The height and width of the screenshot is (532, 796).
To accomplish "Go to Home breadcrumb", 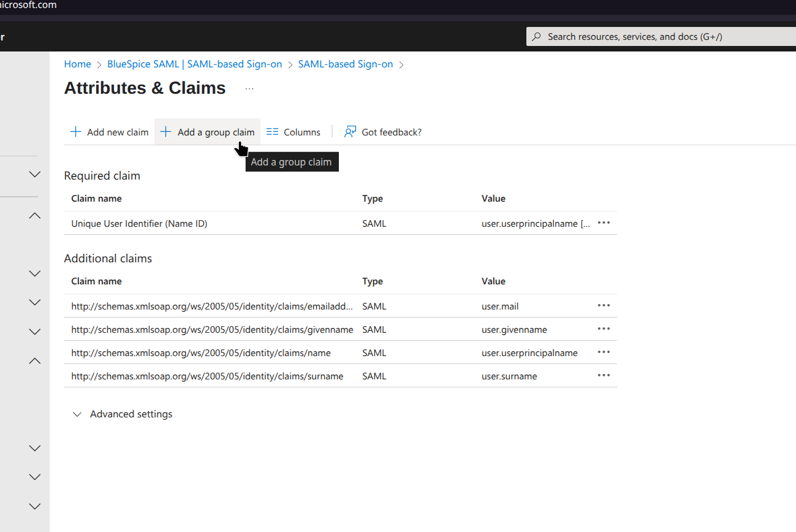I will coord(77,64).
